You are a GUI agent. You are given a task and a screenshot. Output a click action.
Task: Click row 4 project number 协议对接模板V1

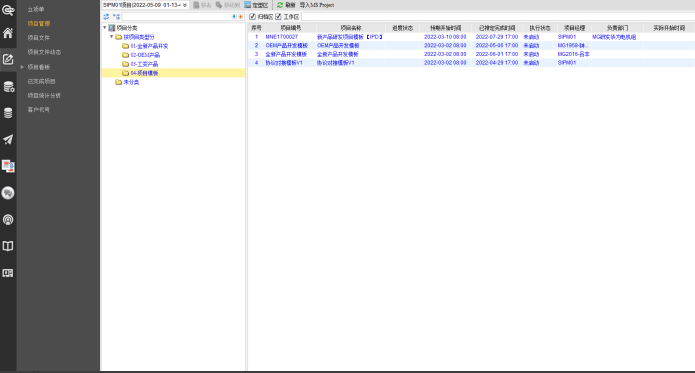click(284, 63)
